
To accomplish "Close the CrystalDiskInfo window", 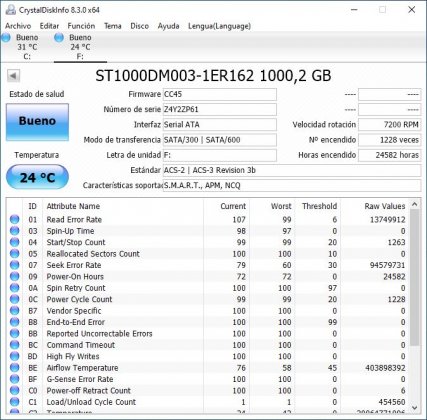I will pos(412,10).
